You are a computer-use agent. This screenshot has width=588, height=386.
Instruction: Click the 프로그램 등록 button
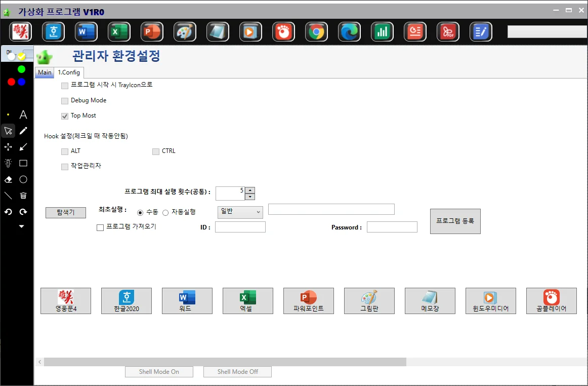(455, 221)
